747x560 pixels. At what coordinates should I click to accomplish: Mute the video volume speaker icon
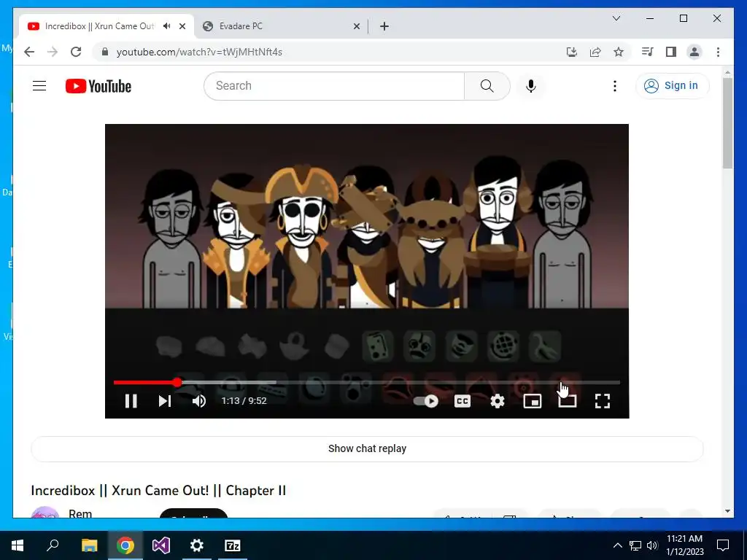click(x=199, y=401)
